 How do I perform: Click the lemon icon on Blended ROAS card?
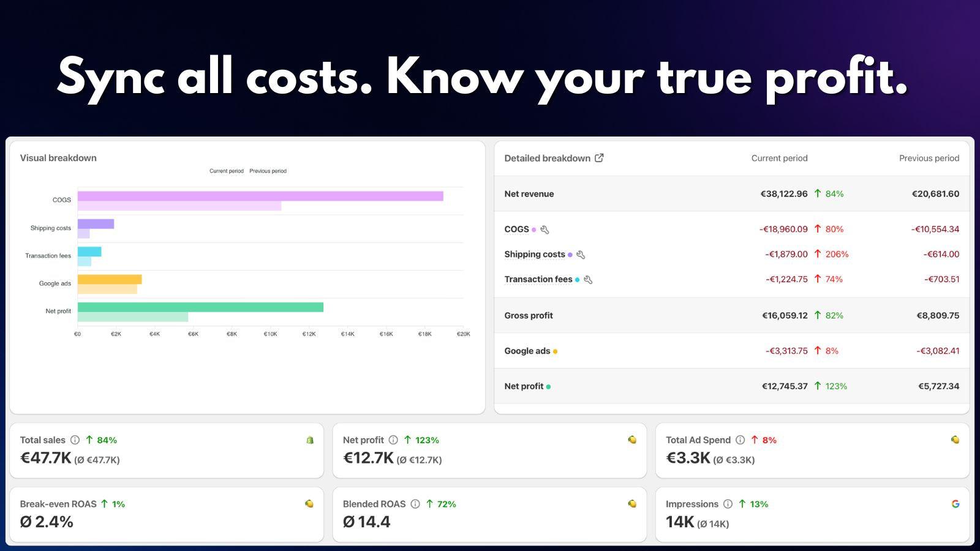click(632, 504)
